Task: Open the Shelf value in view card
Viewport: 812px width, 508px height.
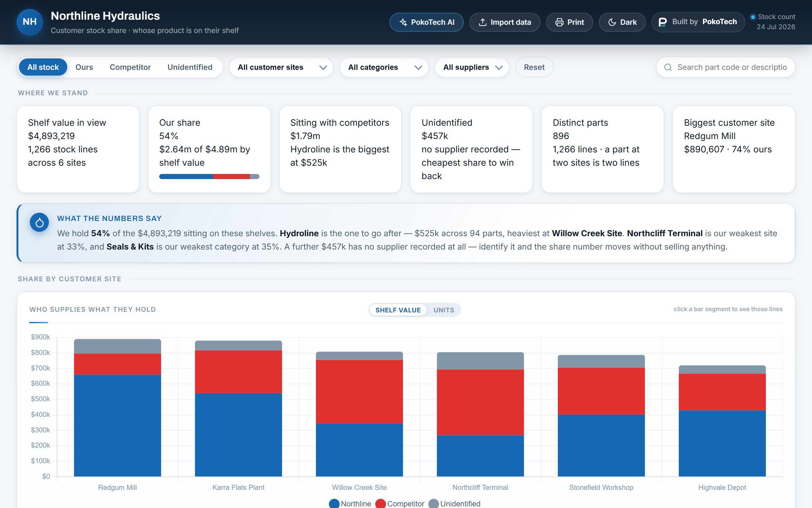Action: click(78, 149)
